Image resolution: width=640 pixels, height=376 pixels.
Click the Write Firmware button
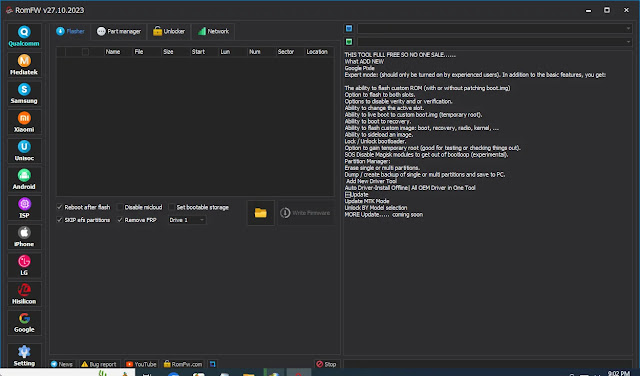[306, 213]
